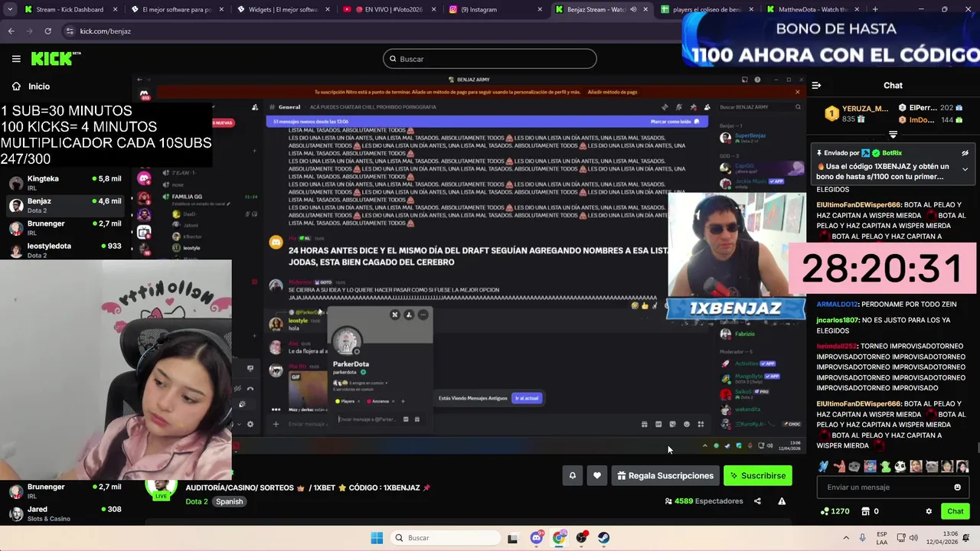Click the Regala Suscripciones button

(x=665, y=476)
